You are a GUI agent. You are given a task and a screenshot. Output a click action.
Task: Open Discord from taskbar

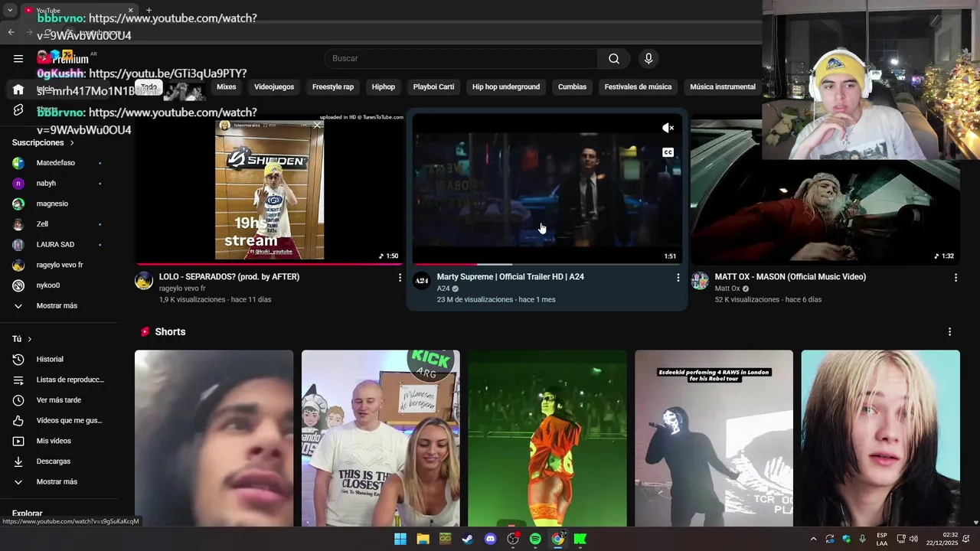pos(491,539)
